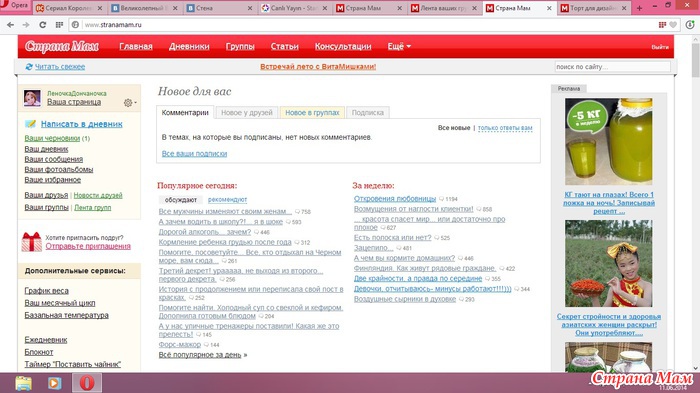Click the Opera icon in the taskbar
Screen dimensions: 700x393
(x=87, y=383)
